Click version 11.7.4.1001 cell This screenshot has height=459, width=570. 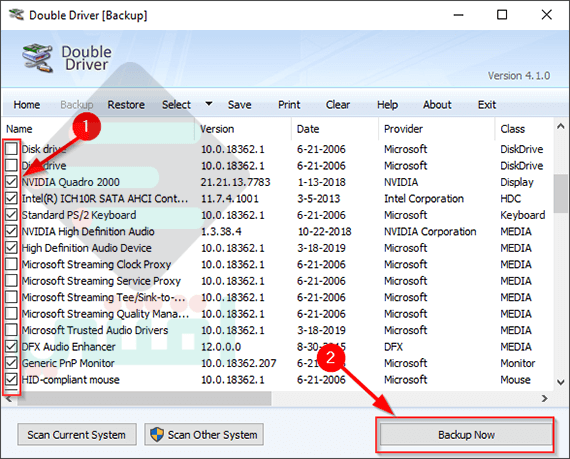tap(230, 198)
